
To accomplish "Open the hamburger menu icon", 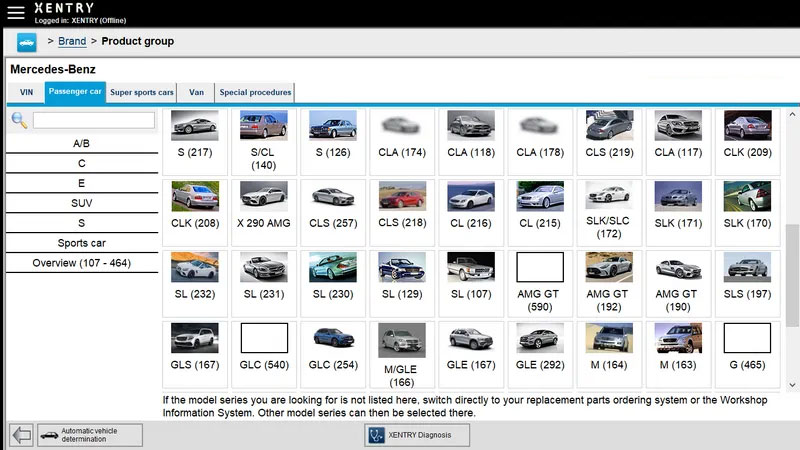I will 15,12.
